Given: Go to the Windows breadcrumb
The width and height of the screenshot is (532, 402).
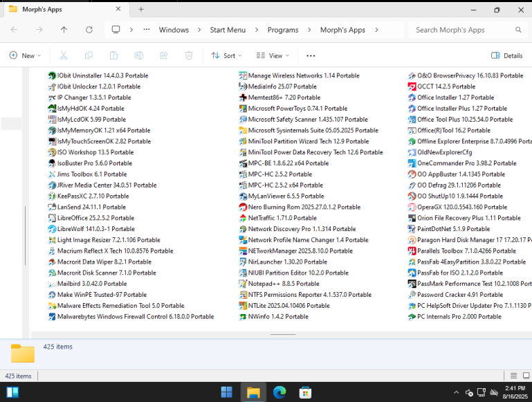Looking at the screenshot, I should [174, 30].
